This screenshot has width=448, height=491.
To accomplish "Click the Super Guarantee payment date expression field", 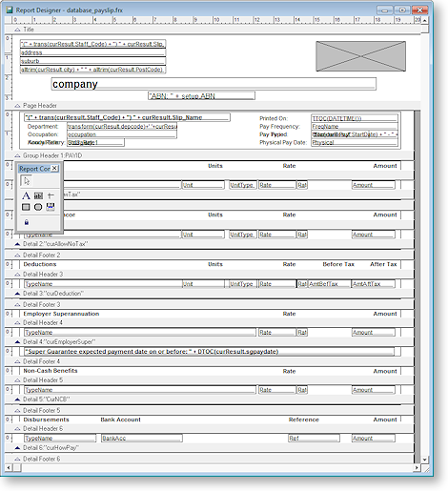I will pos(209,352).
